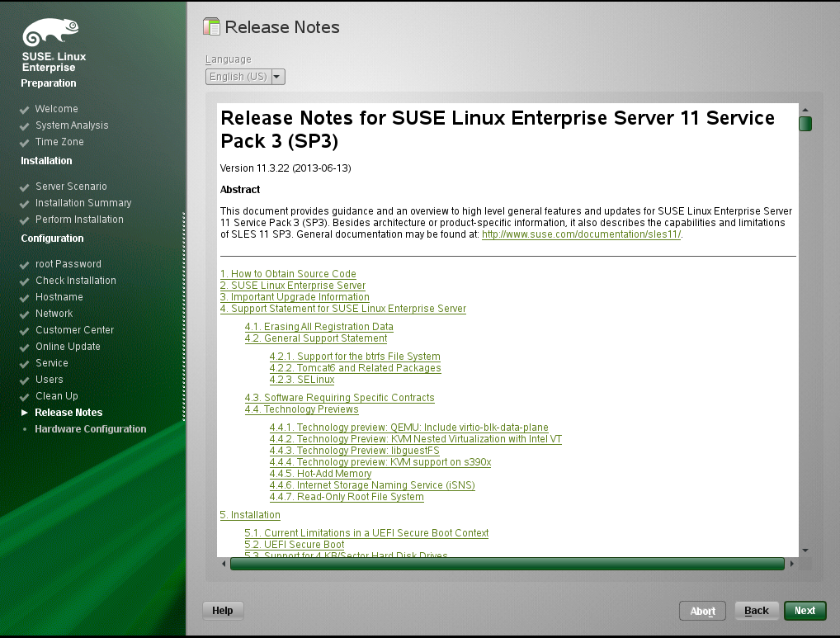Select the Server Scenario step

coord(71,187)
